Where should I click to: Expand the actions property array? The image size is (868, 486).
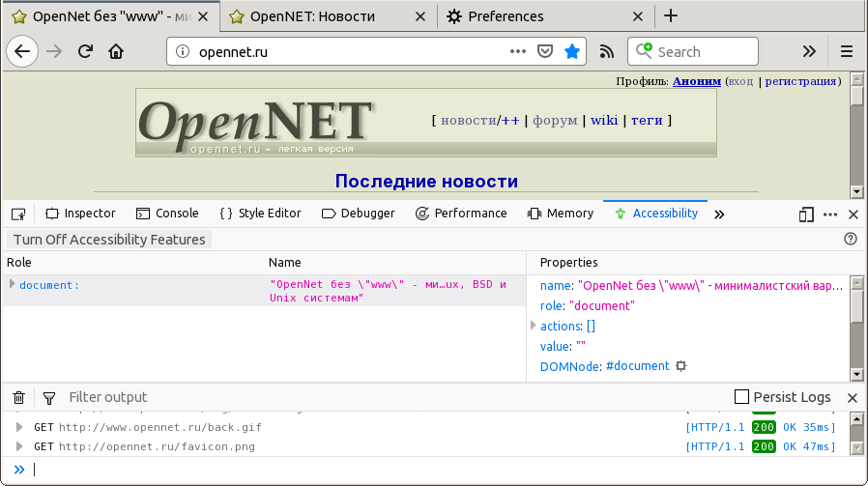534,326
